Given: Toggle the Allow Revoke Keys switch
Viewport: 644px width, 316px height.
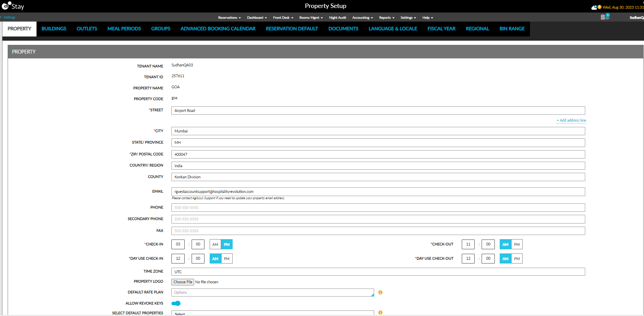Looking at the screenshot, I should click(176, 303).
